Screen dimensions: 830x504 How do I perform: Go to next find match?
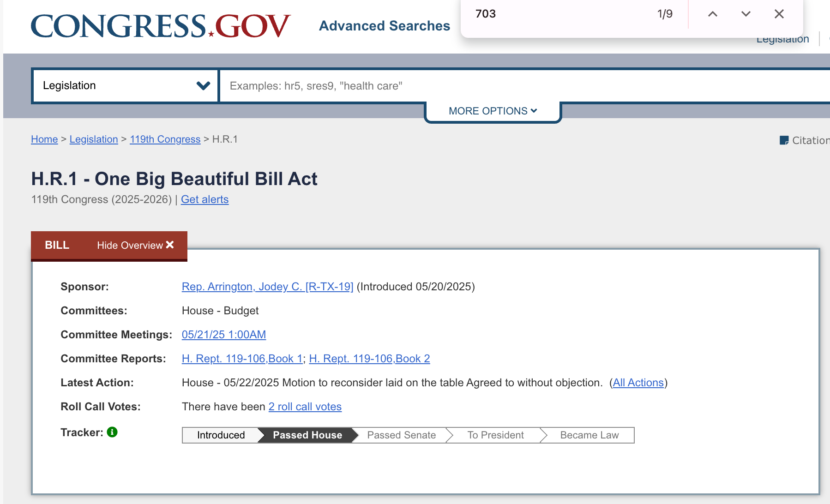tap(746, 14)
